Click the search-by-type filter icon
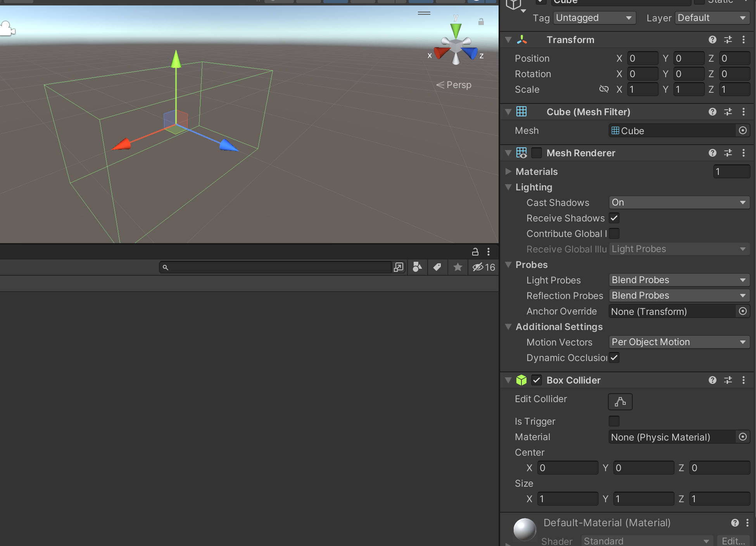The image size is (756, 546). pos(417,267)
